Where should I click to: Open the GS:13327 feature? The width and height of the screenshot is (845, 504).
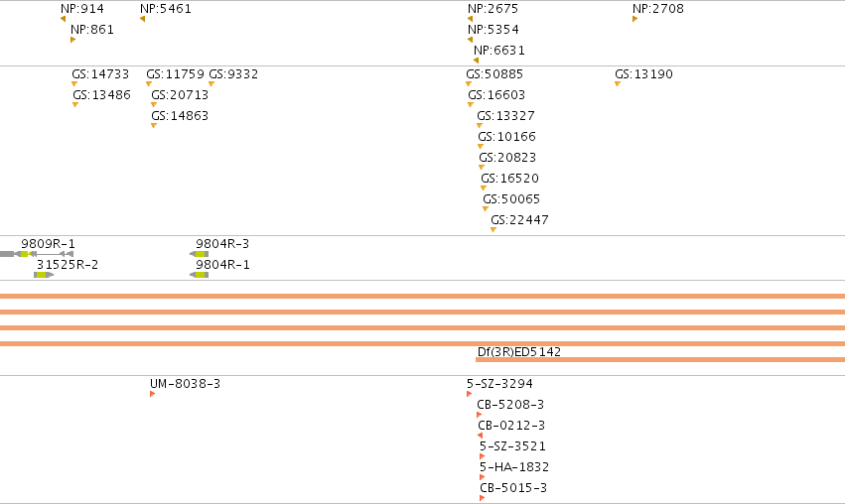coord(506,116)
